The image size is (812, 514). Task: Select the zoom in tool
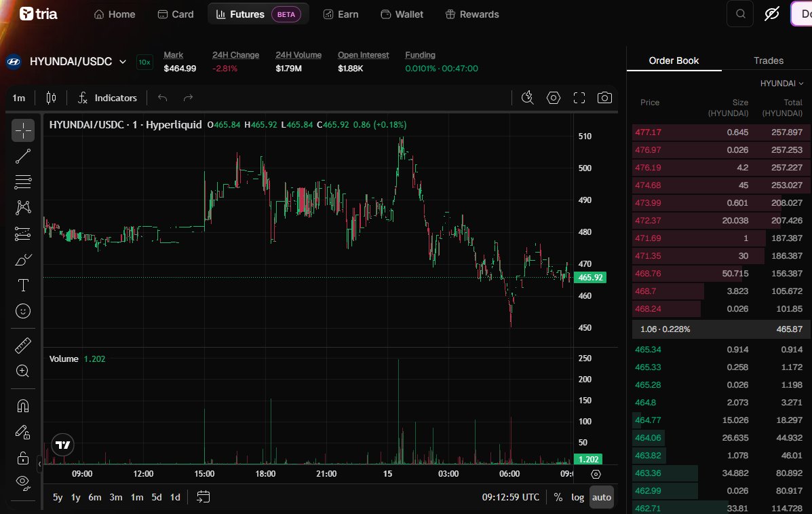point(23,371)
